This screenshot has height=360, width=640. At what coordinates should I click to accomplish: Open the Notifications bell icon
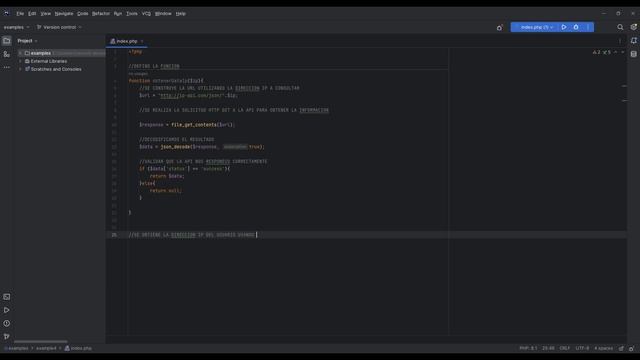633,41
